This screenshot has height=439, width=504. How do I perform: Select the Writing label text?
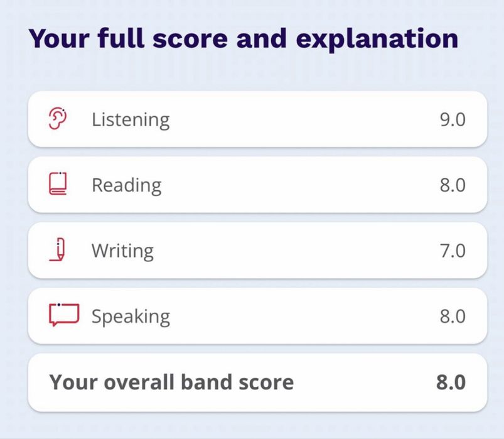pos(122,251)
